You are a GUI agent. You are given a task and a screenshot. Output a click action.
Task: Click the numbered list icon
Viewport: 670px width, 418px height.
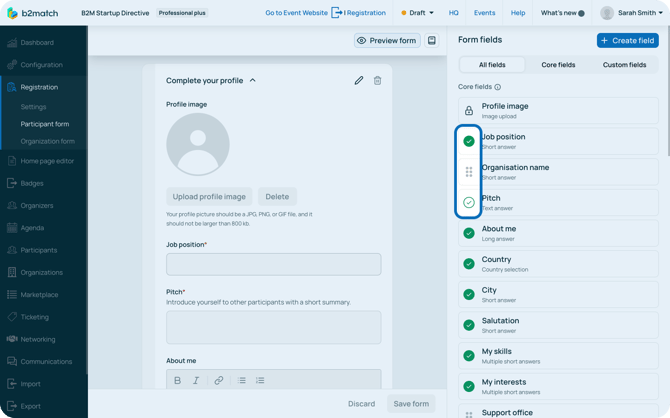point(260,381)
